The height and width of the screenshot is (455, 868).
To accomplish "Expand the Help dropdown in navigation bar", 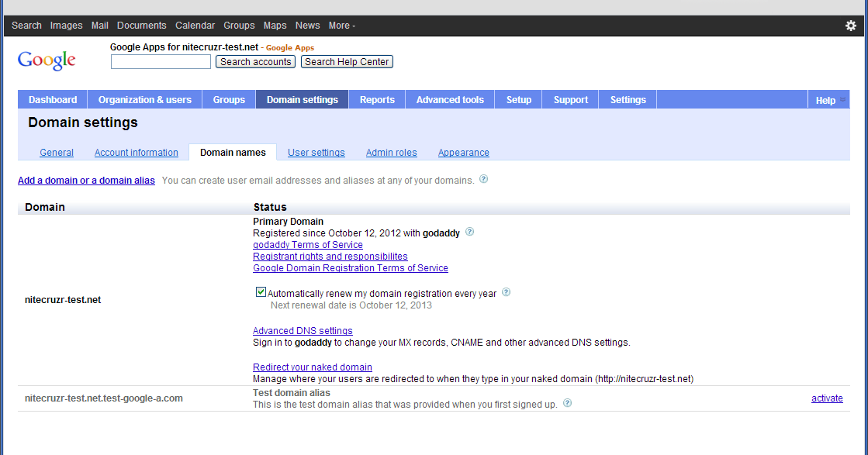I will pyautogui.click(x=829, y=100).
